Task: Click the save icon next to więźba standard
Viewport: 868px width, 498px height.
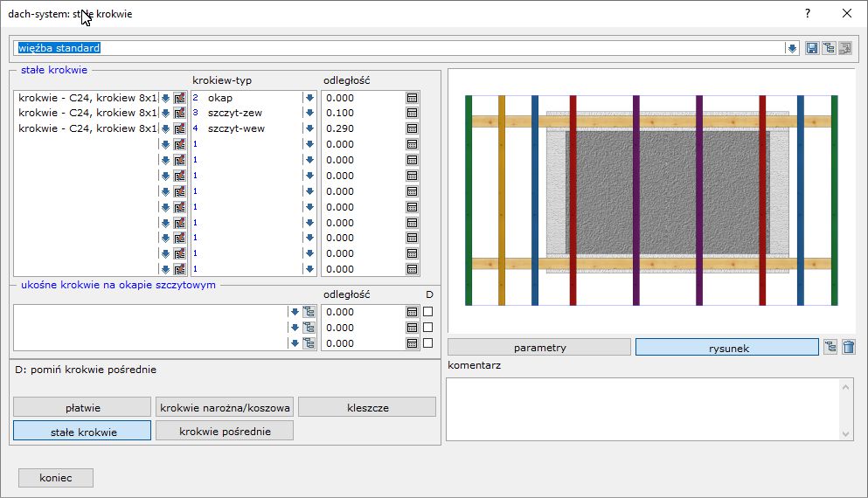Action: [x=811, y=48]
